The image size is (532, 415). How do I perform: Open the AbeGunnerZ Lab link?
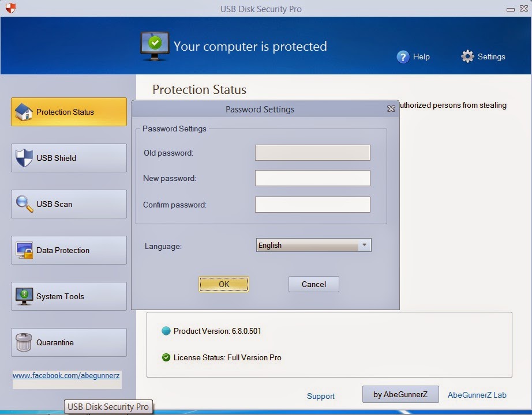point(477,395)
